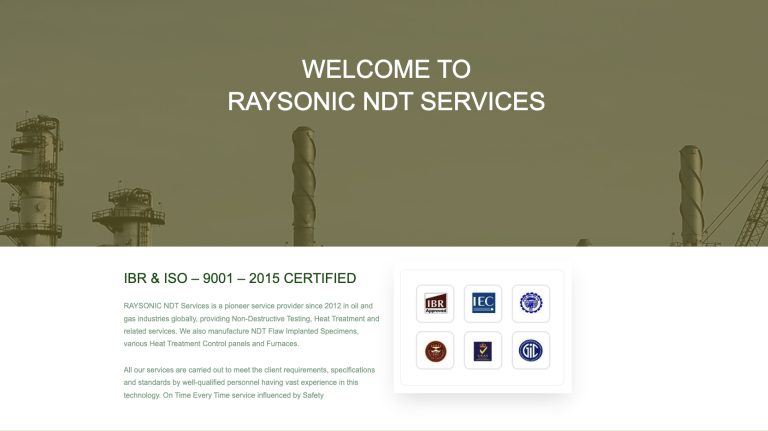Viewport: 768px width, 431px height.
Task: Select the blue circular gear emblem logo
Action: [x=531, y=303]
